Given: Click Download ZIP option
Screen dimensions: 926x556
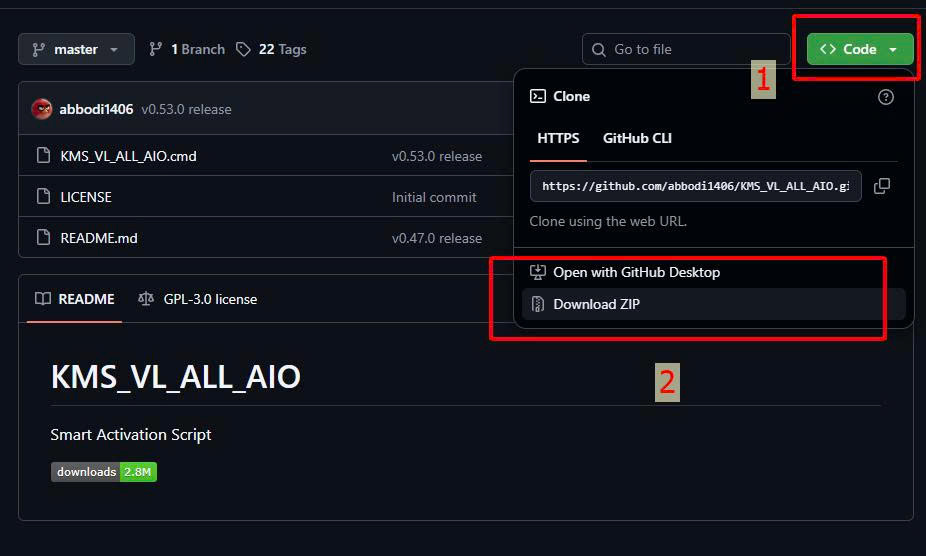Looking at the screenshot, I should (x=596, y=304).
